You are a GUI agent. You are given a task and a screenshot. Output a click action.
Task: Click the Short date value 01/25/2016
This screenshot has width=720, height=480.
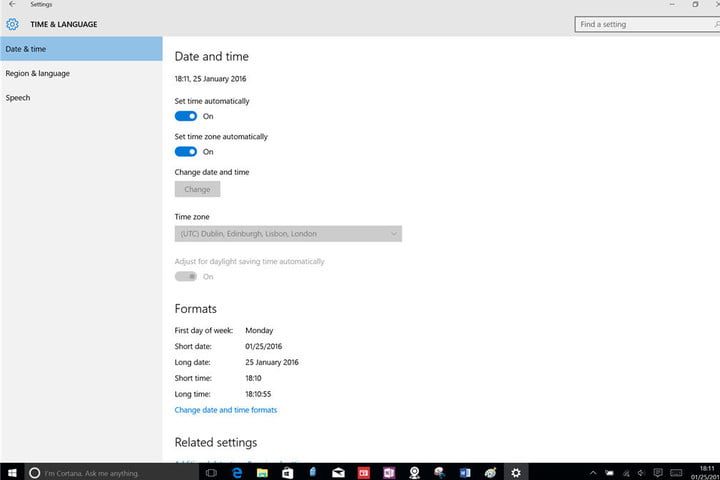coord(264,346)
